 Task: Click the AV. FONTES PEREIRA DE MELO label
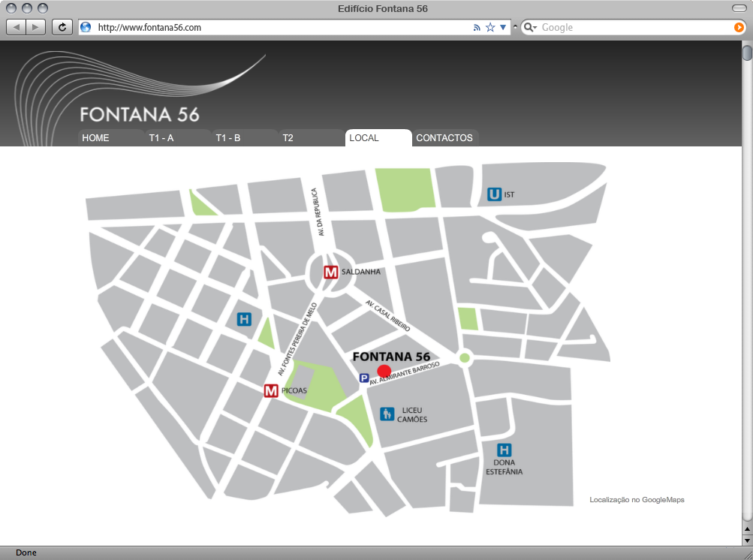(297, 339)
